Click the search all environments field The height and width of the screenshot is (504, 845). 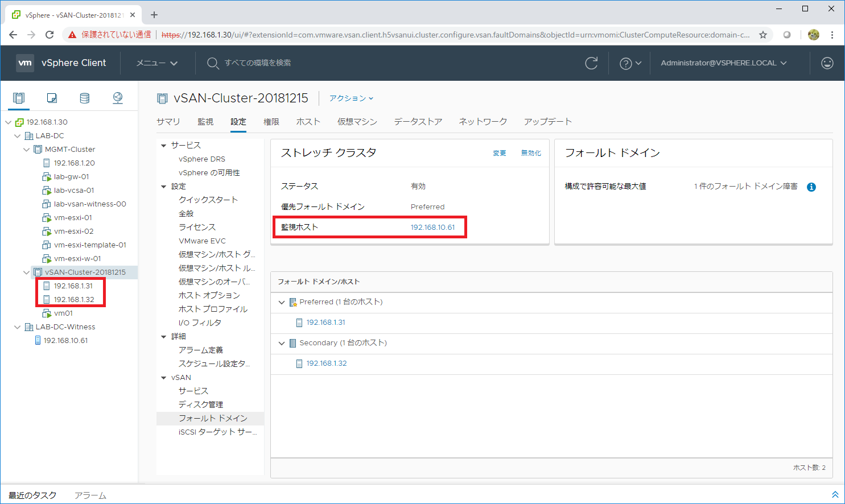coord(257,63)
